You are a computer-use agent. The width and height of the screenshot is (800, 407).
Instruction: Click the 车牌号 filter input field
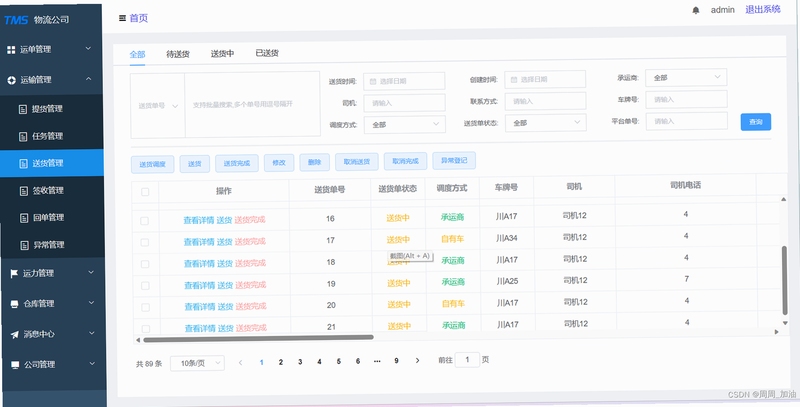[686, 99]
